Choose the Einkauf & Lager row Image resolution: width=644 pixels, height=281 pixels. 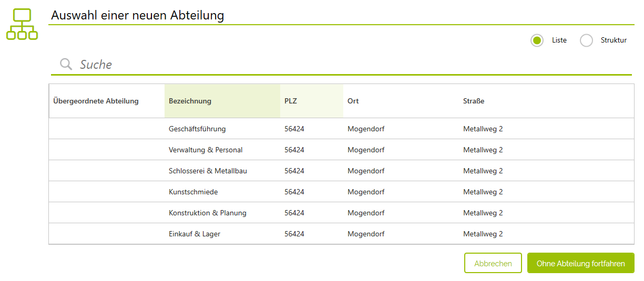pos(342,234)
